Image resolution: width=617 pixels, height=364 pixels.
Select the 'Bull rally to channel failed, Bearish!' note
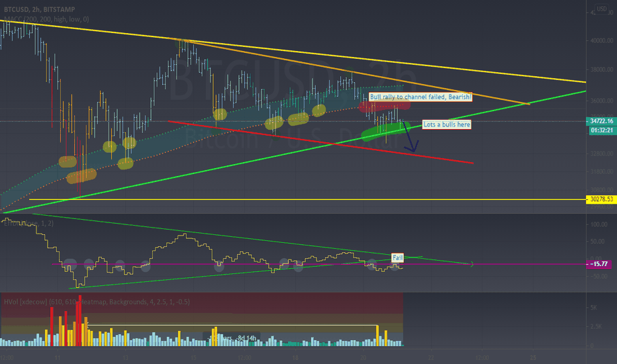tap(420, 97)
